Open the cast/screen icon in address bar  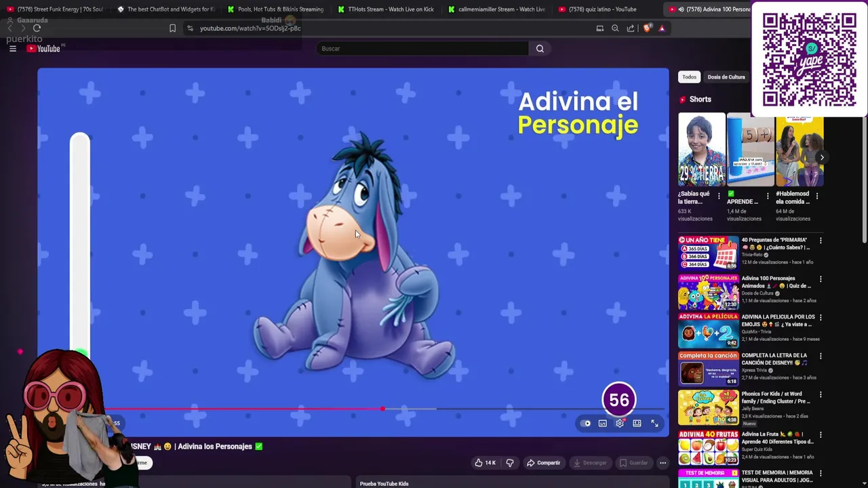click(599, 28)
